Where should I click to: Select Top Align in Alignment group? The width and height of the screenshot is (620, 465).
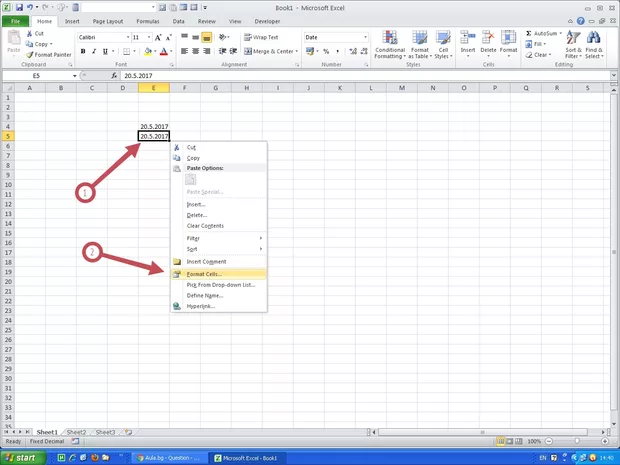(x=185, y=37)
